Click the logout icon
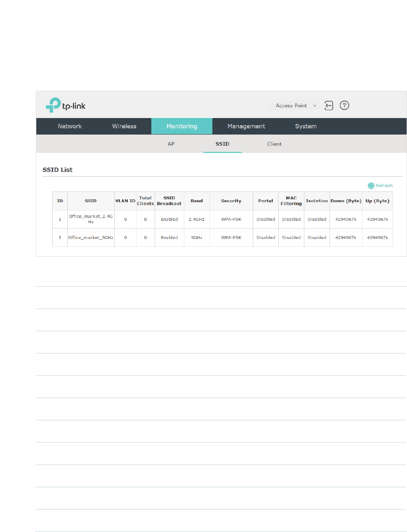The width and height of the screenshot is (407, 532). (329, 105)
